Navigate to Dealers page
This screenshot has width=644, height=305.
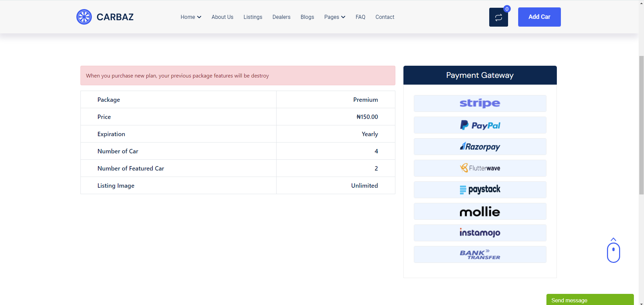(281, 17)
